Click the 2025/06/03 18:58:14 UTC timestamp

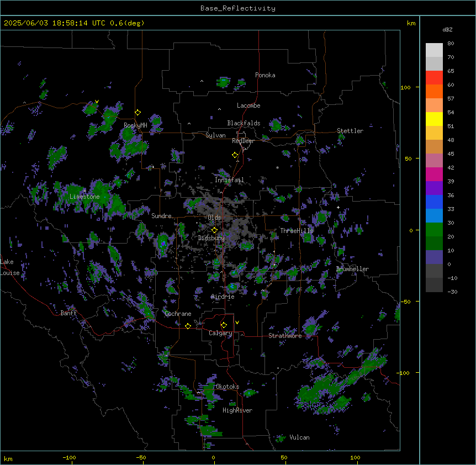55,23
